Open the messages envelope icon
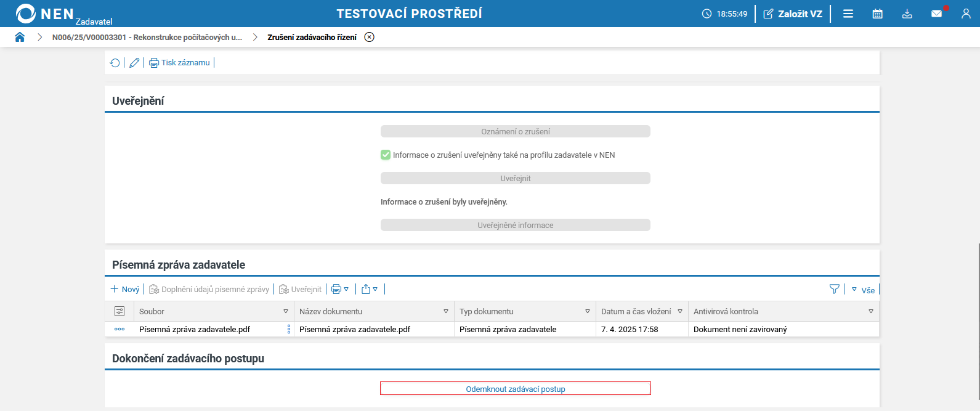 click(937, 14)
